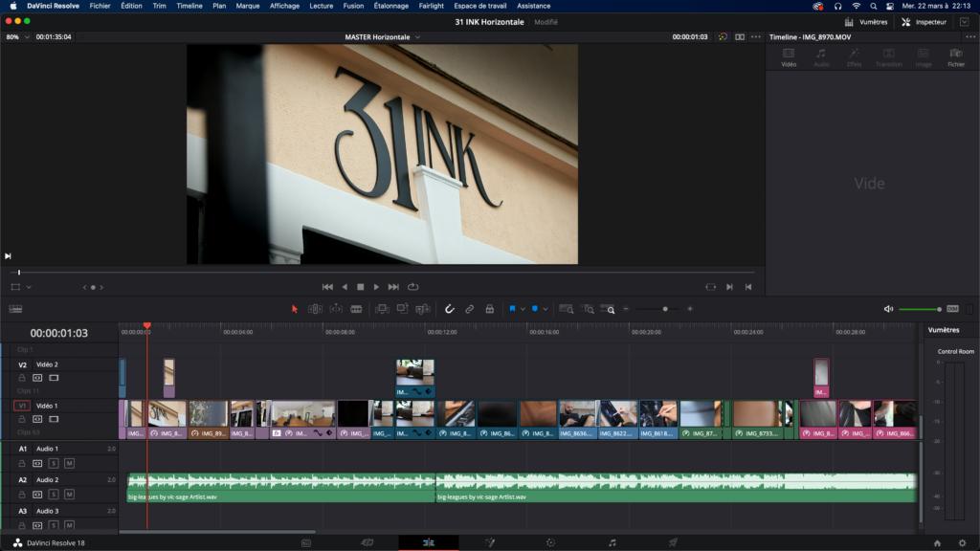Toggle the DIM audio button

click(952, 309)
